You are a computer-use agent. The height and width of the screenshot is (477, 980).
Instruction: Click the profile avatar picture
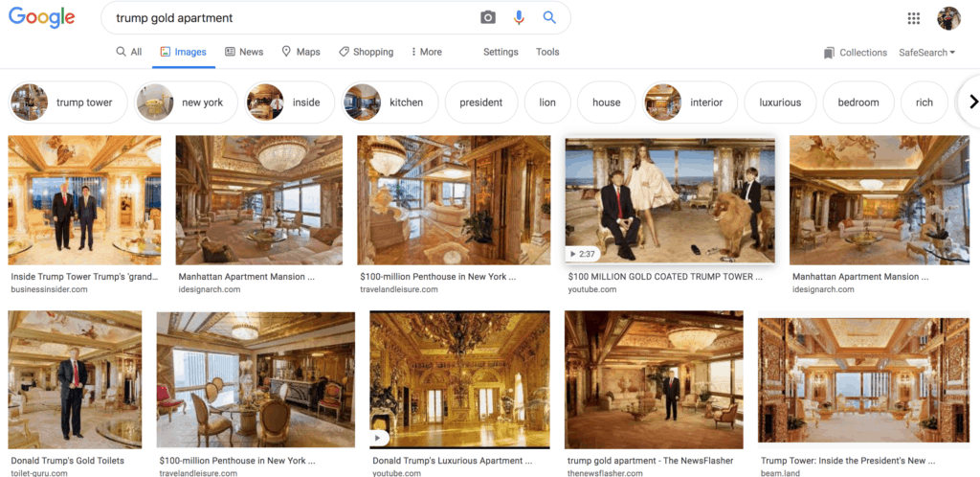pyautogui.click(x=948, y=18)
